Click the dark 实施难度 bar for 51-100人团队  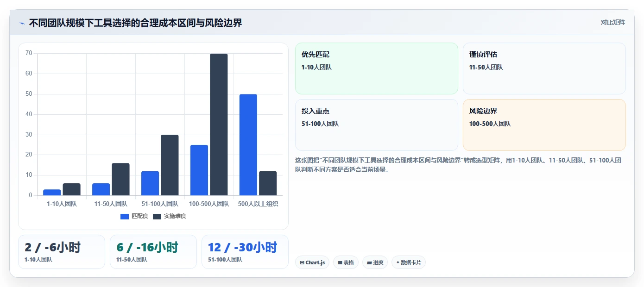tap(170, 165)
